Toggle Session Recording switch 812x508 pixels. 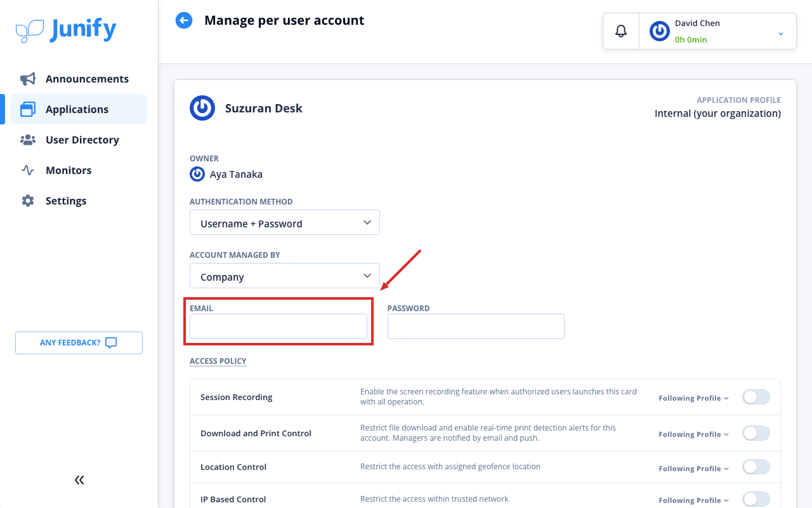[x=756, y=398]
